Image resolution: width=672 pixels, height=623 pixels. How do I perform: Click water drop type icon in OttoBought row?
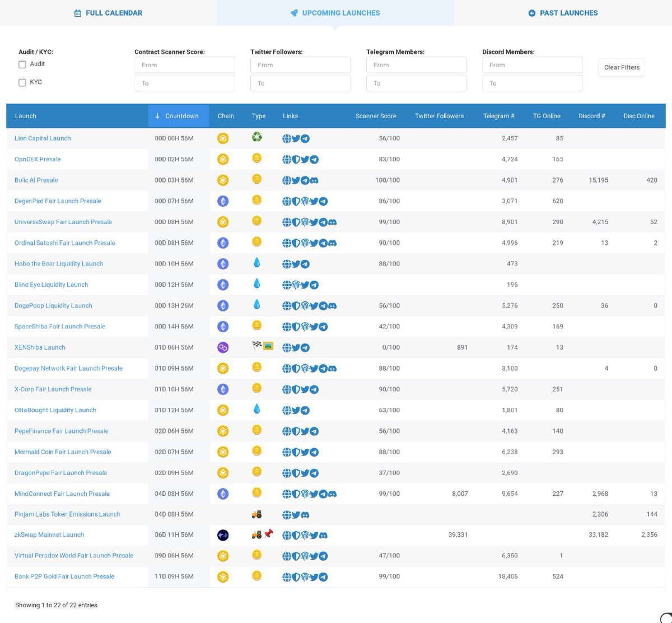point(256,409)
